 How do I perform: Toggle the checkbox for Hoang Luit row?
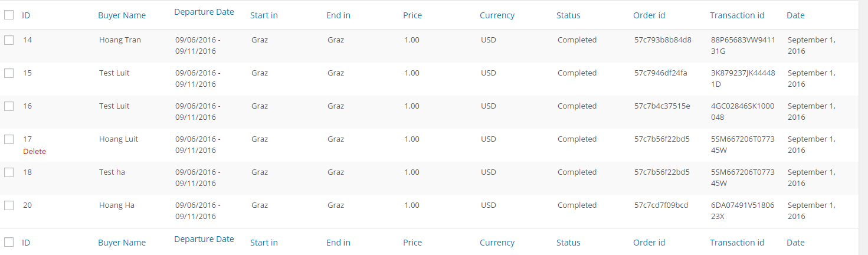(x=9, y=139)
